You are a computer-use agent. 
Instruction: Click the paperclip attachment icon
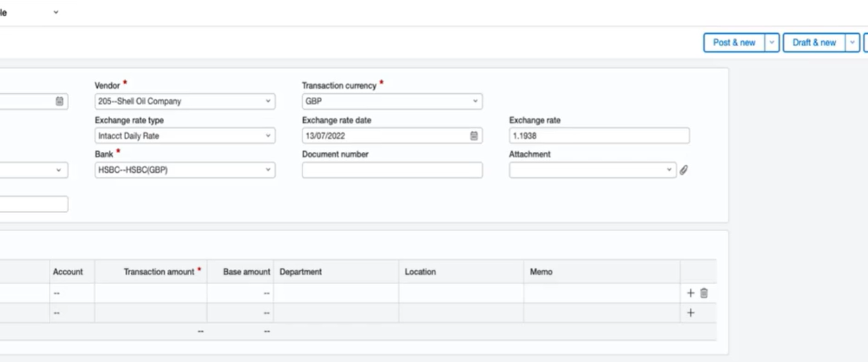tap(684, 170)
